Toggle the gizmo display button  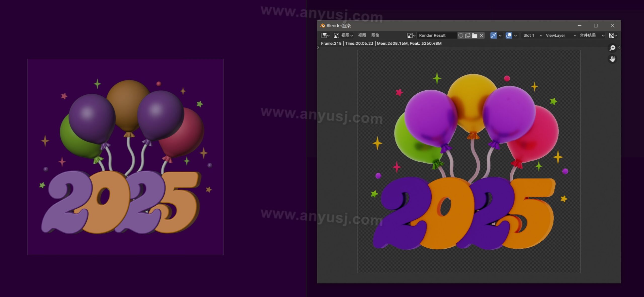tap(493, 35)
